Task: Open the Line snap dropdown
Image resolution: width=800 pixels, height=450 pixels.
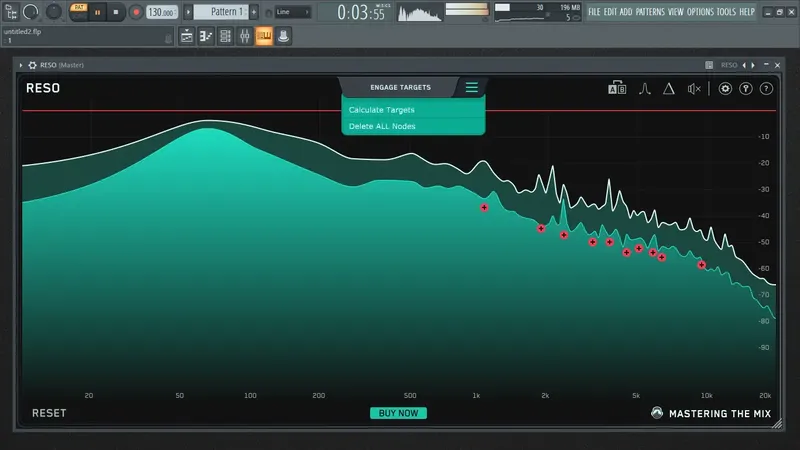Action: coord(293,12)
